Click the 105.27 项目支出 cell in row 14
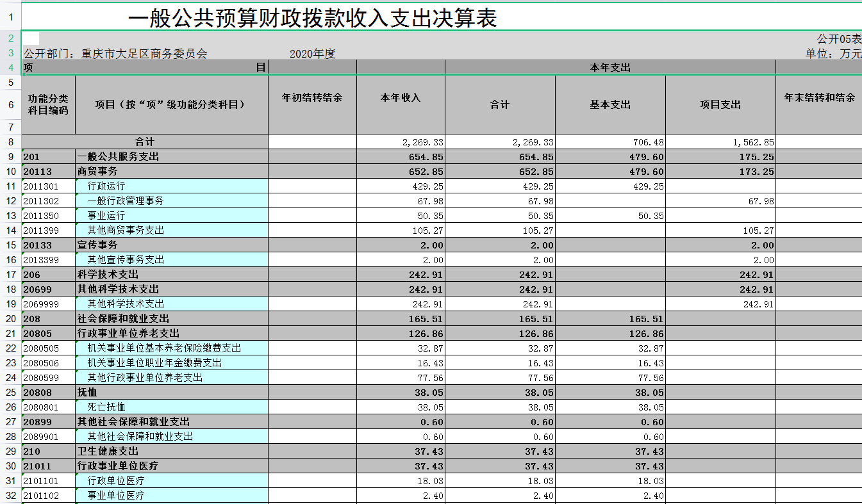Image resolution: width=862 pixels, height=504 pixels. pos(720,230)
